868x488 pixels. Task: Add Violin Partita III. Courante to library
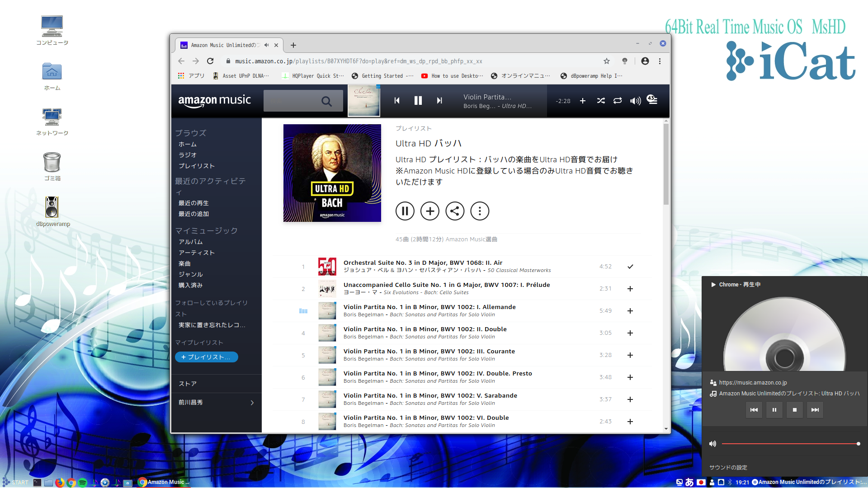(x=630, y=355)
